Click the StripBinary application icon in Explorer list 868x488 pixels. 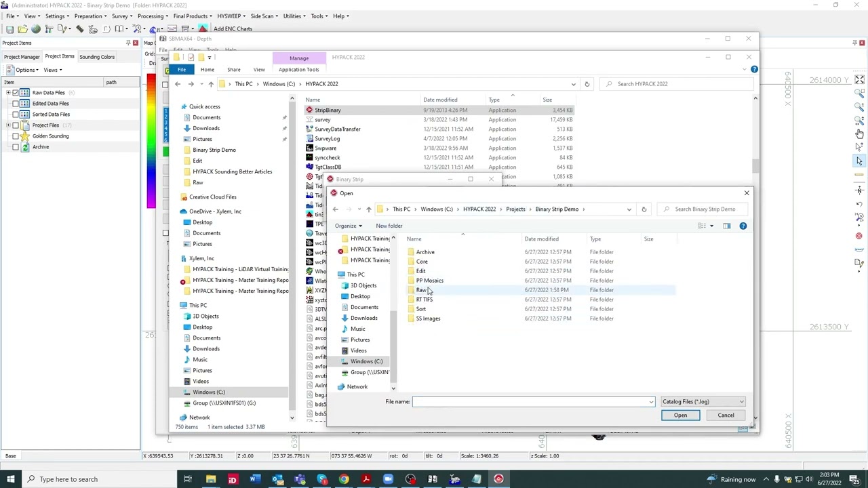[309, 110]
